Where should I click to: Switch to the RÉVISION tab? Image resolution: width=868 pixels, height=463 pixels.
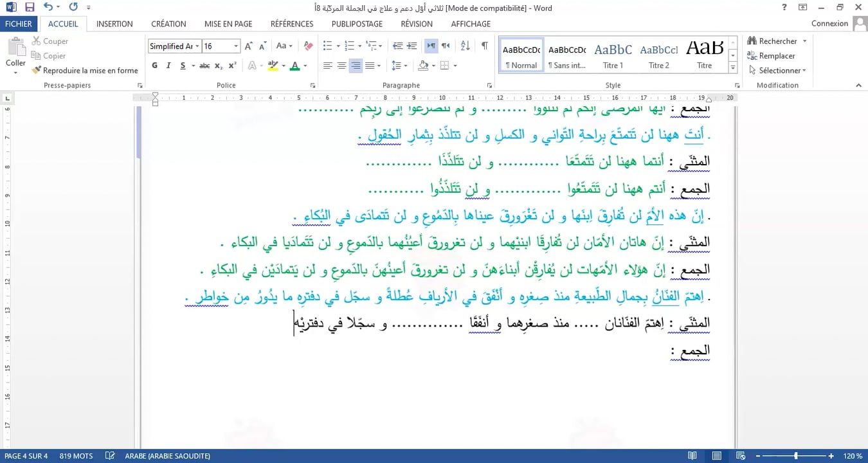point(417,24)
